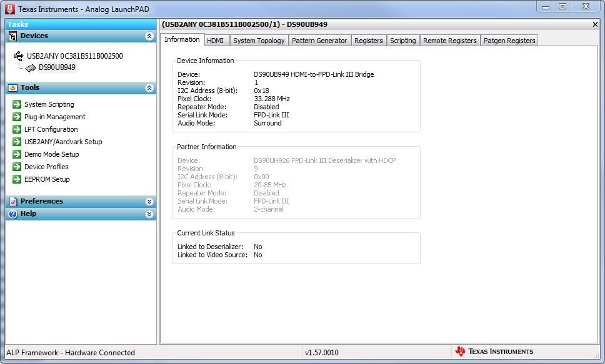
Task: Open the Patgen Registers tab
Action: tap(509, 41)
